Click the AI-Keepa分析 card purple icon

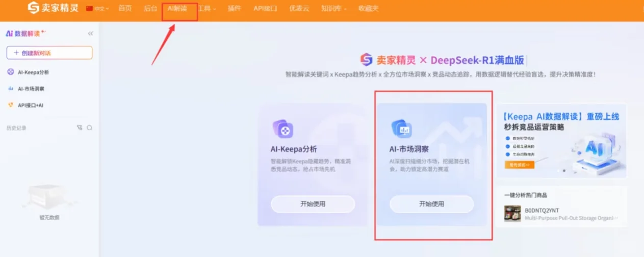pyautogui.click(x=282, y=130)
